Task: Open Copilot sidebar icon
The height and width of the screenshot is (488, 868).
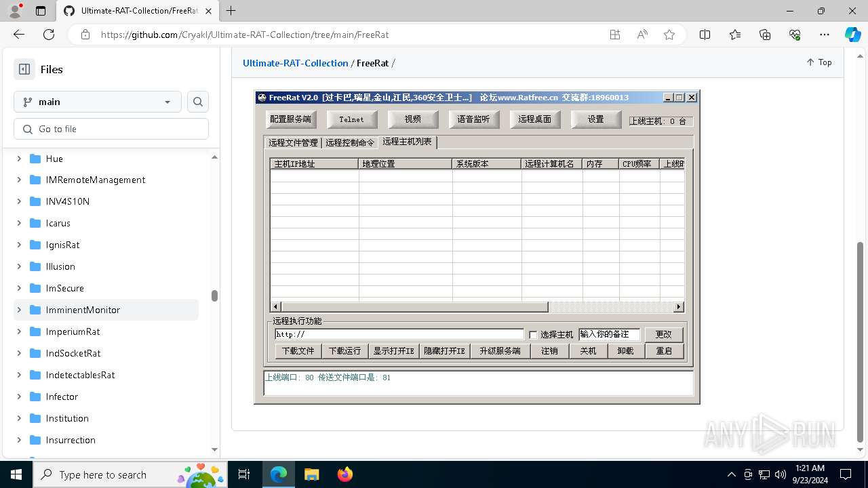Action: click(852, 35)
